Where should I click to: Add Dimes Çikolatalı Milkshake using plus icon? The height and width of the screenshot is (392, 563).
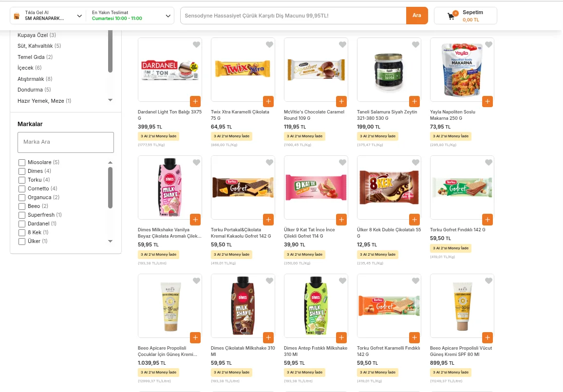[268, 337]
